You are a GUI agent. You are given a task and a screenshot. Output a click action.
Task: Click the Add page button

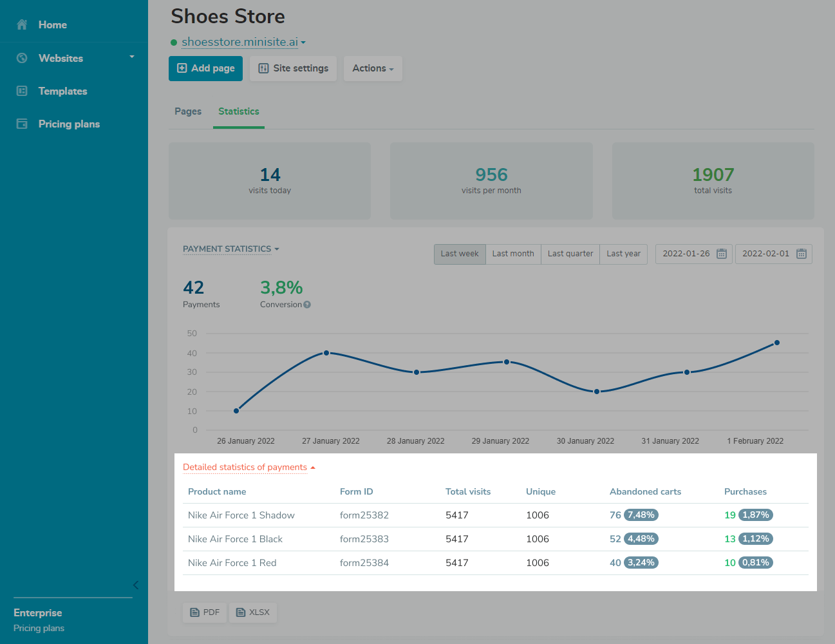pos(205,68)
